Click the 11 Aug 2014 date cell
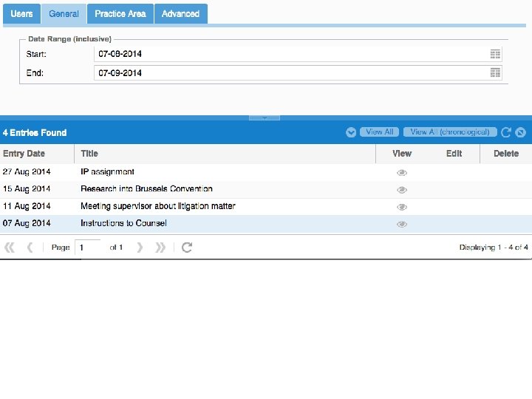This screenshot has width=532, height=399. [27, 206]
